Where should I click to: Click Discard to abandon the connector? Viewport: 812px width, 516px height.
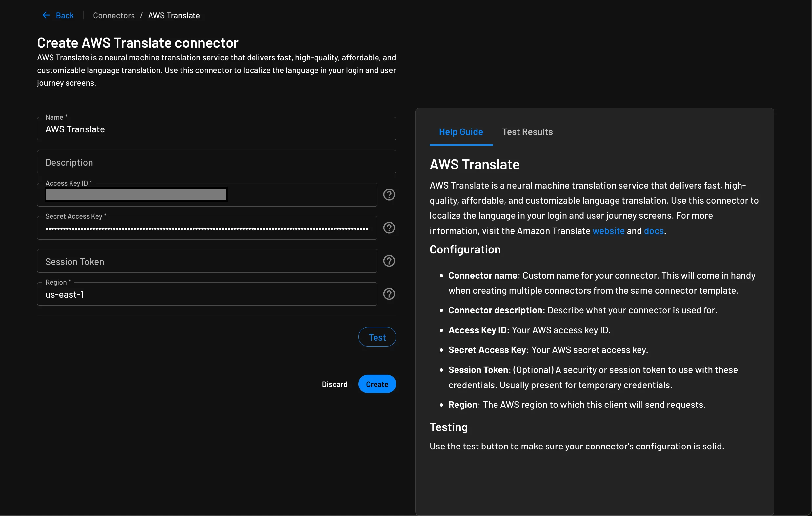click(335, 384)
